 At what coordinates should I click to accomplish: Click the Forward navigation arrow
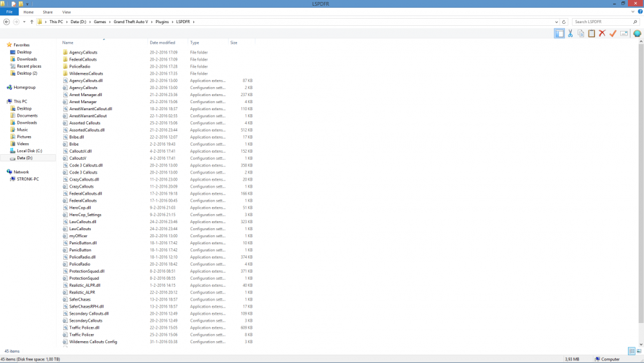click(x=16, y=22)
